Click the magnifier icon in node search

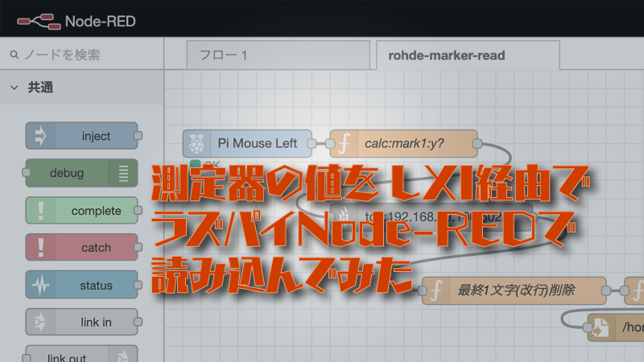(14, 56)
